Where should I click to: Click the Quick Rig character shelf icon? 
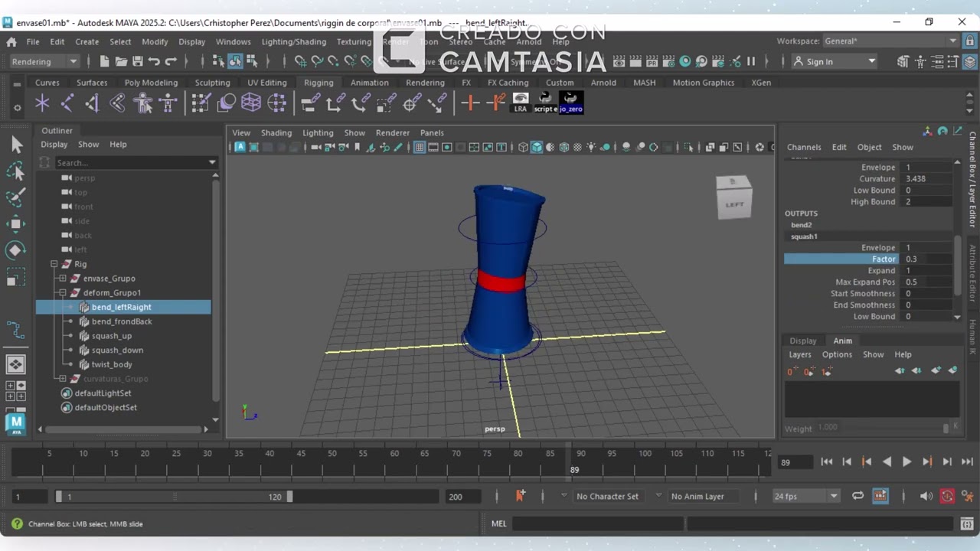143,103
